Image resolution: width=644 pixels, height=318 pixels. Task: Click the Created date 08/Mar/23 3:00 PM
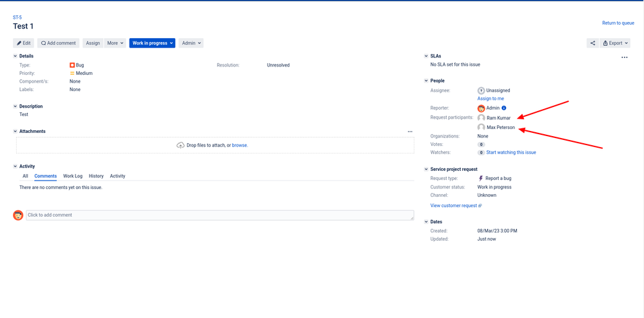tap(498, 231)
